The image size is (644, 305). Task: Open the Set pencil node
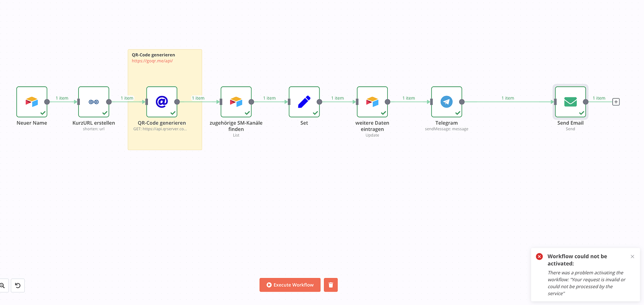pyautogui.click(x=304, y=102)
